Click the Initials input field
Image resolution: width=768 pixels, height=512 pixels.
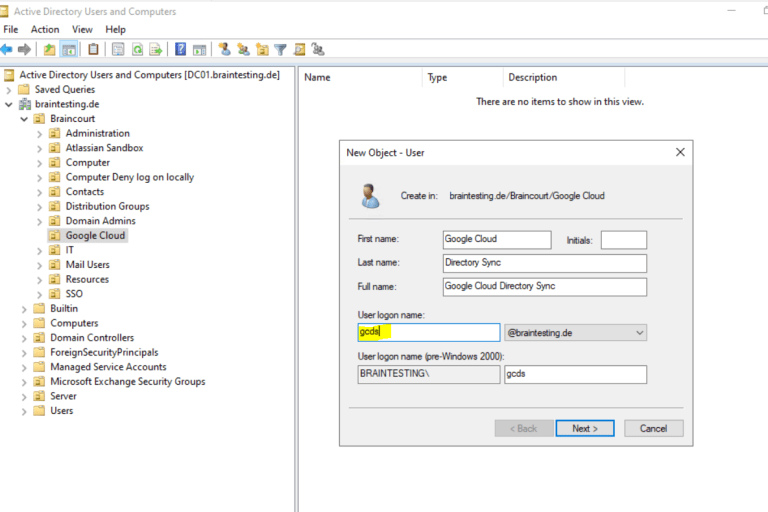[624, 240]
